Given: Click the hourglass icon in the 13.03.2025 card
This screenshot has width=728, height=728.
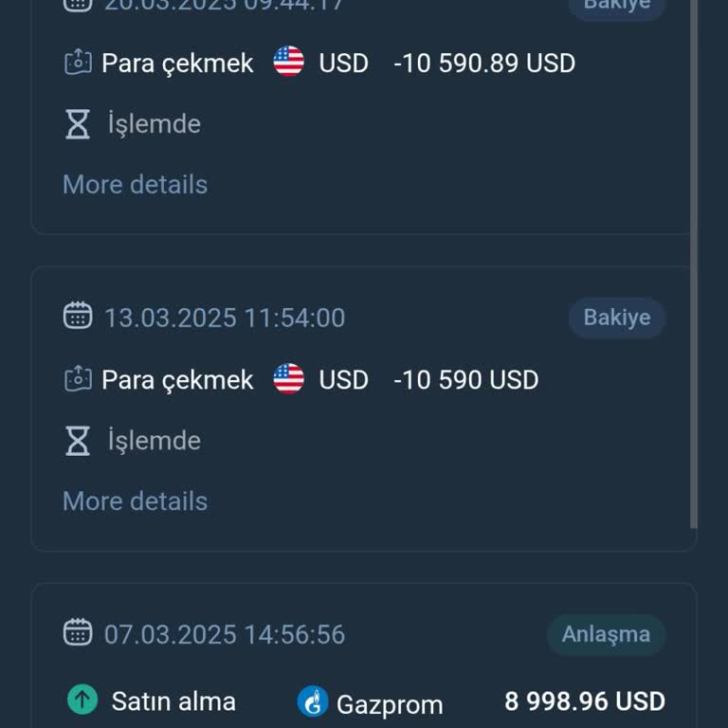Looking at the screenshot, I should point(78,441).
